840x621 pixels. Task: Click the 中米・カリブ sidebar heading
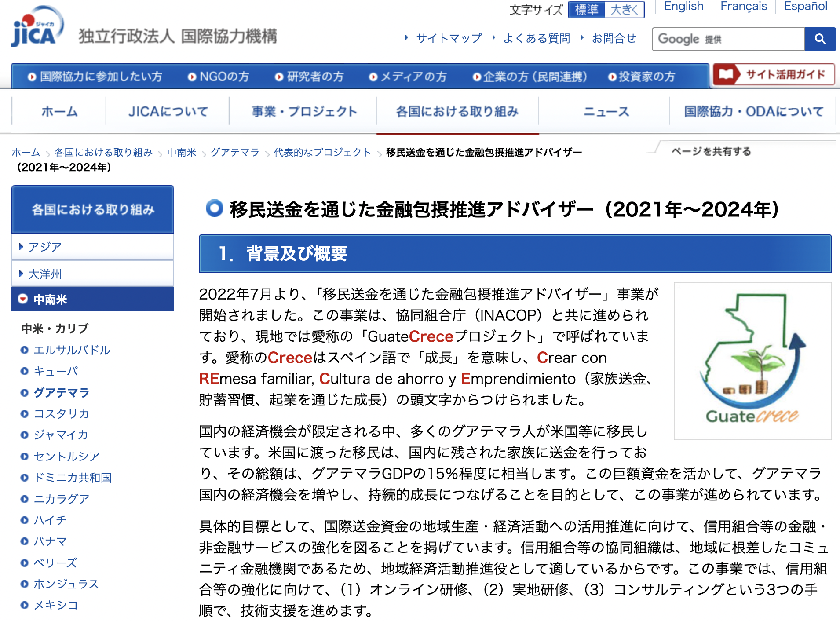[x=55, y=329]
